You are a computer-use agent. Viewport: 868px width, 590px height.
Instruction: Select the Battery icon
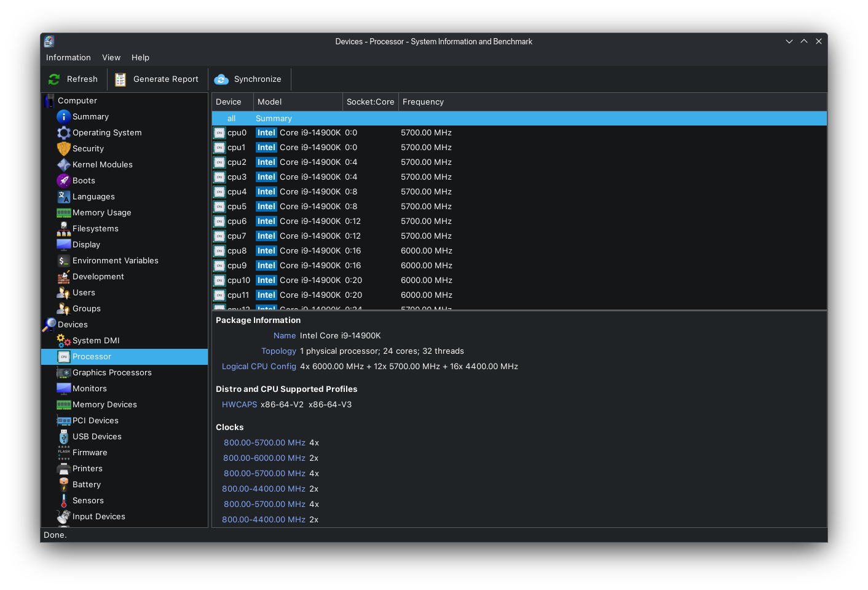point(63,485)
